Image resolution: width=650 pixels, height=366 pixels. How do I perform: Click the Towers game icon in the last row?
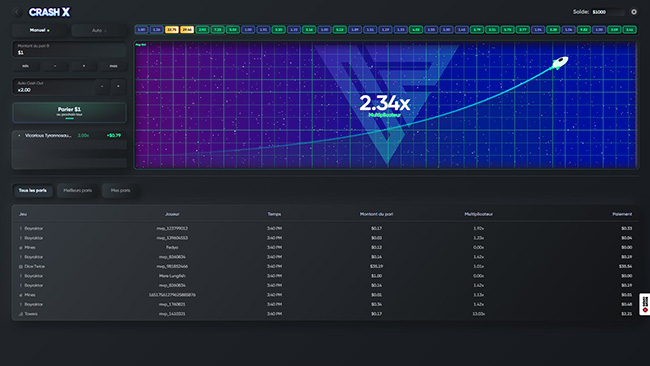(21, 314)
